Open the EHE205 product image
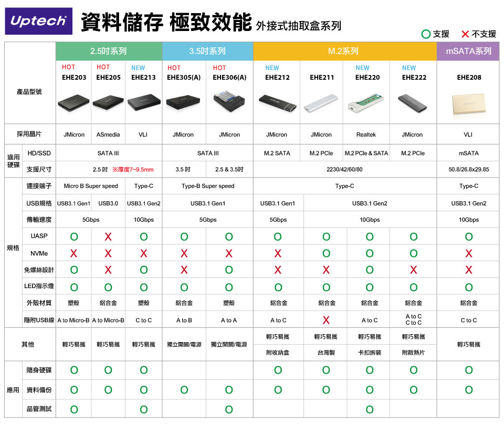The width and height of the screenshot is (504, 424). coord(108,102)
